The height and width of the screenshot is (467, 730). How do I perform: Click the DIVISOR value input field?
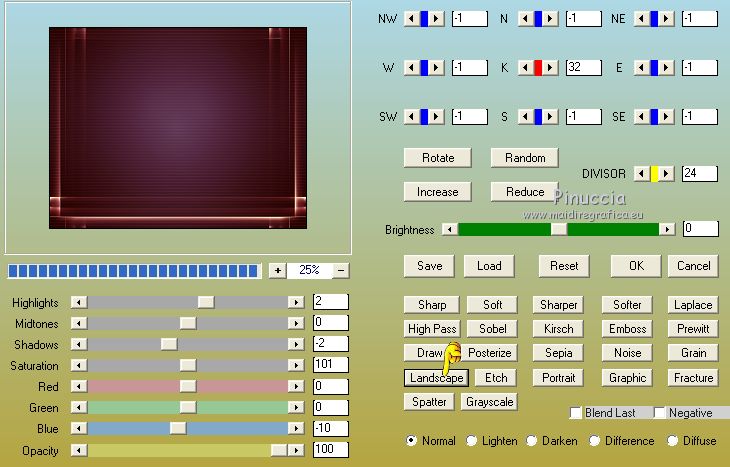tap(700, 174)
